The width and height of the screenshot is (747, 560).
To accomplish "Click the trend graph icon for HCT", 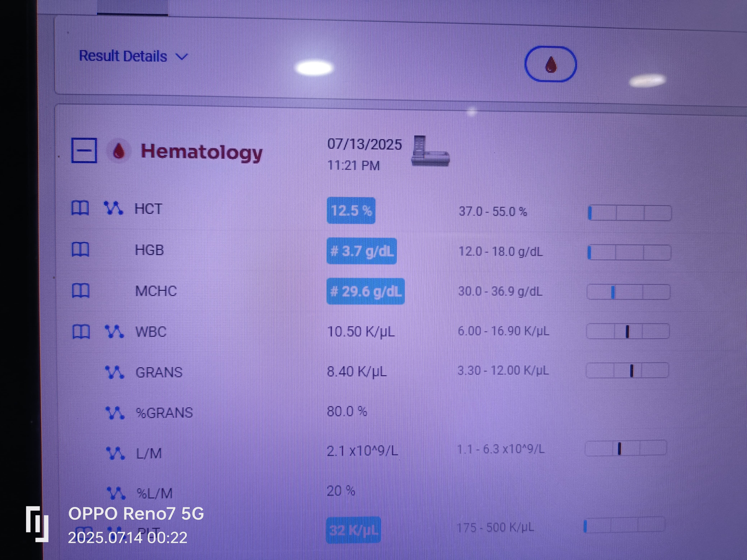I will click(113, 208).
